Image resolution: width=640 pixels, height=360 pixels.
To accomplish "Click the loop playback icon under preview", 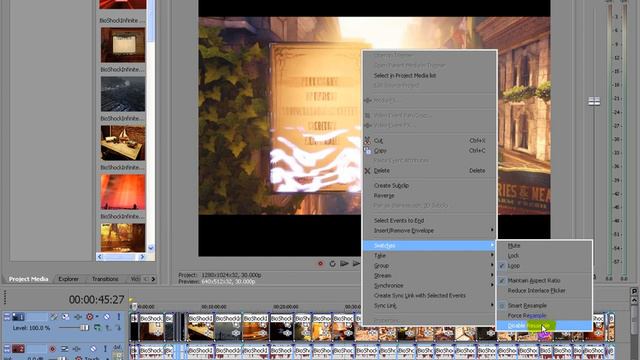I will 332,264.
